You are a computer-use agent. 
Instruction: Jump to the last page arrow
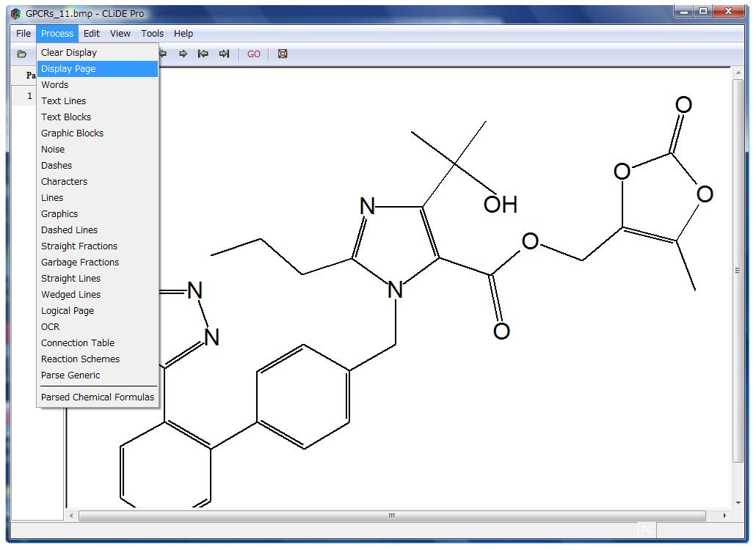click(x=224, y=54)
